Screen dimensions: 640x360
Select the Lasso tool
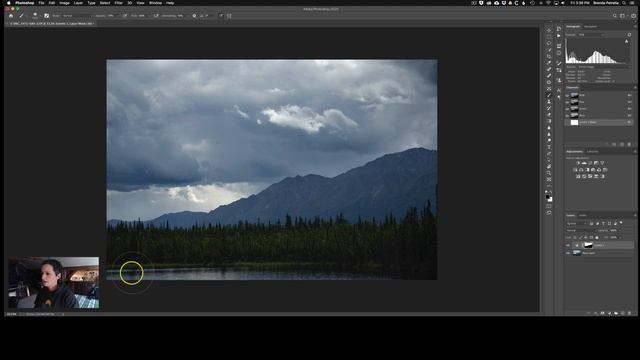click(x=549, y=43)
